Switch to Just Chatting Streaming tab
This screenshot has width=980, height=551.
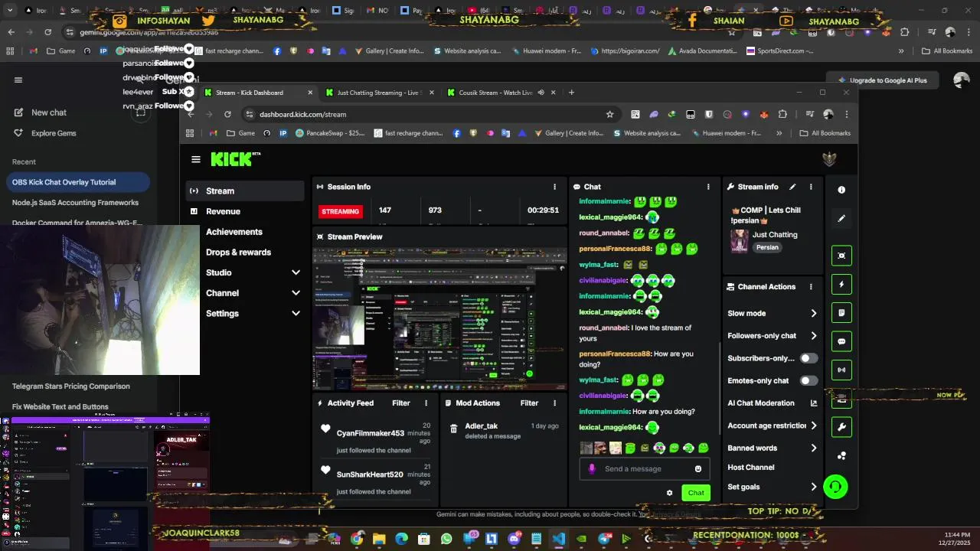point(379,93)
